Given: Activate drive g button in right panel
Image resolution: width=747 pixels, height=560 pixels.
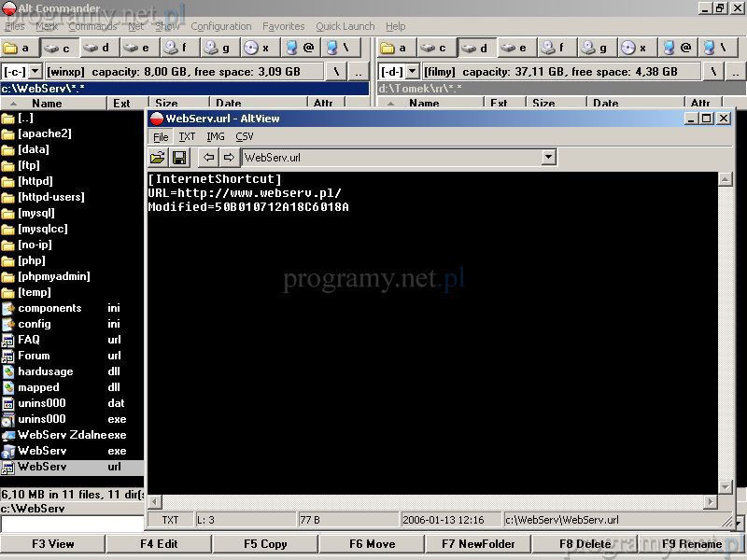Looking at the screenshot, I should click(595, 48).
